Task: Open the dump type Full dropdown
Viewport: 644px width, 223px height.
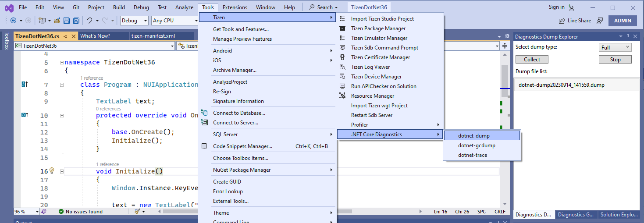Action: [x=615, y=47]
